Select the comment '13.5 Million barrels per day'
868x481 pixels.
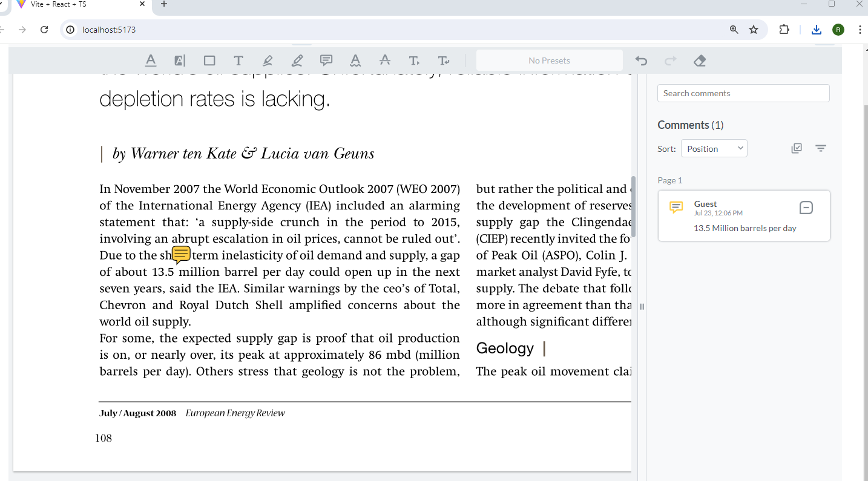pos(745,228)
